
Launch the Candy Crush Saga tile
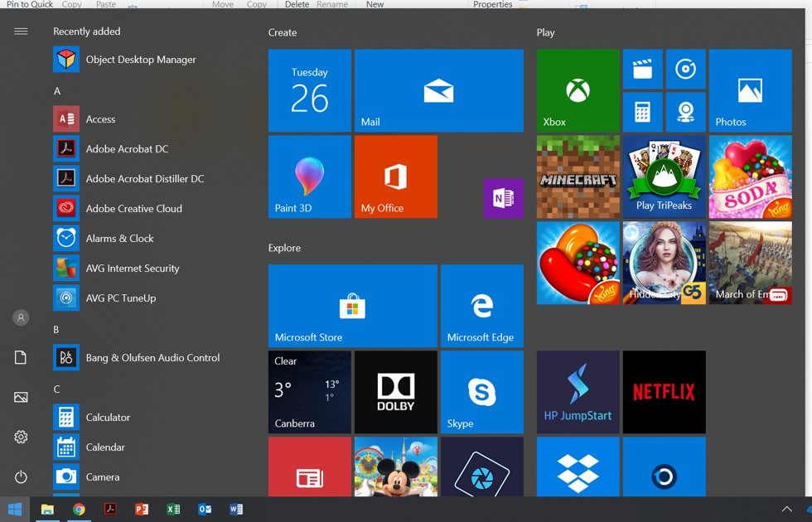point(578,263)
